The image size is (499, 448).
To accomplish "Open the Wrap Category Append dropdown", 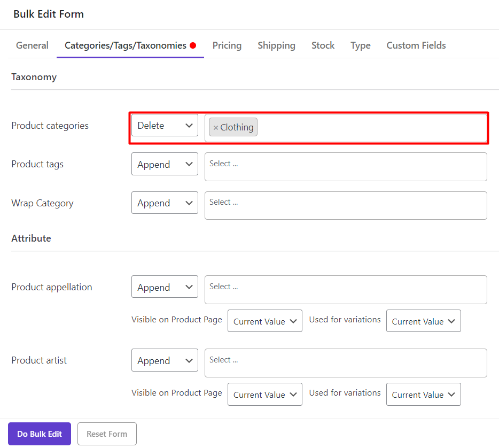I will 165,203.
